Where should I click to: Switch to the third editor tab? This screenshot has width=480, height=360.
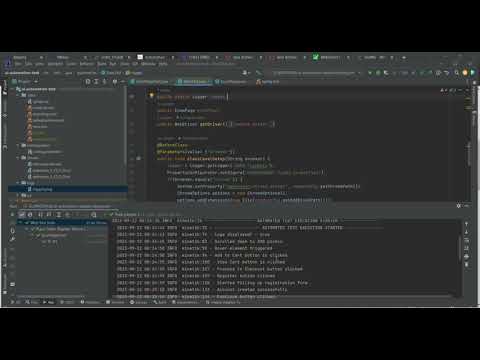pos(233,82)
